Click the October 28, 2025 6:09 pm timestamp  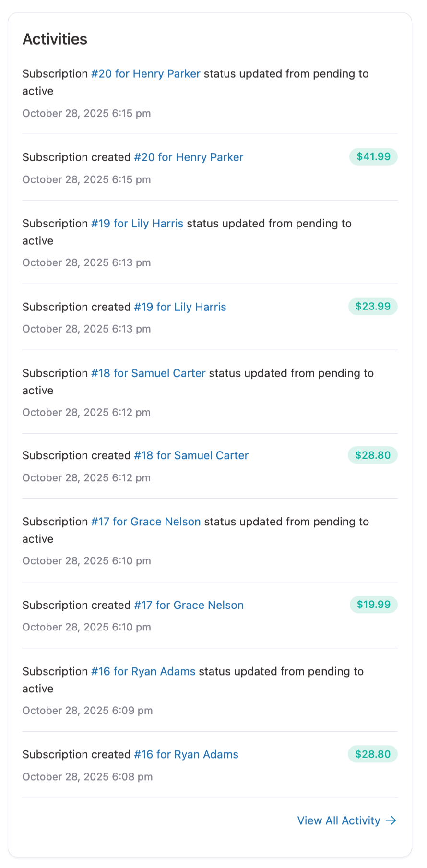[x=87, y=711]
